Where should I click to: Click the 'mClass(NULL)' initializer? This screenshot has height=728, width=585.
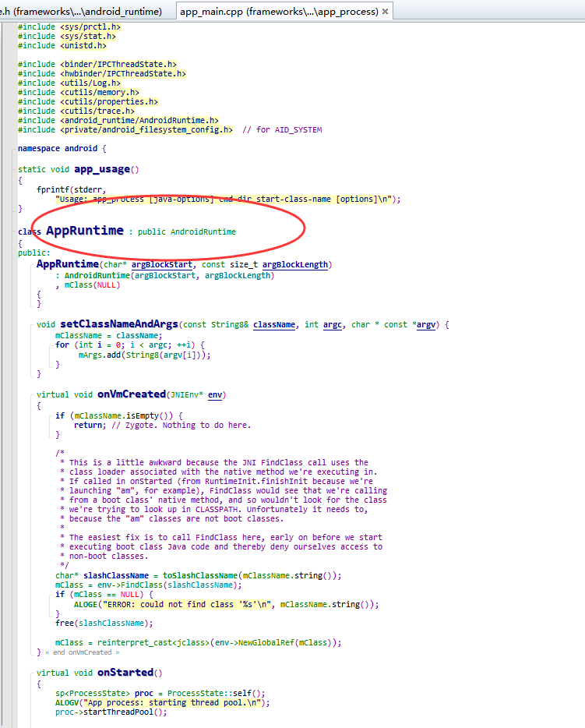coord(93,285)
